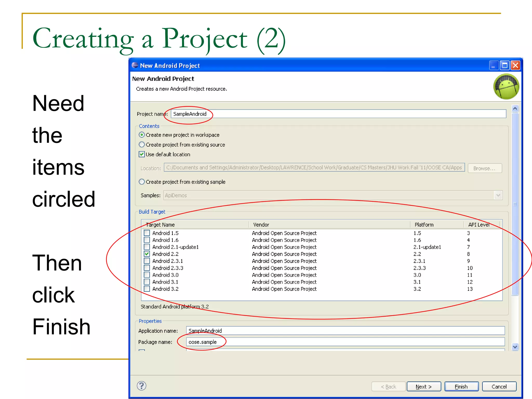Click the Eclipse icon in title bar
The height and width of the screenshot is (399, 532).
coord(135,65)
